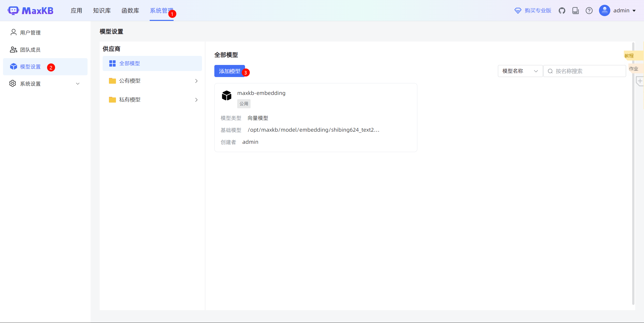This screenshot has width=644, height=323.
Task: Click the MaxKB logo
Action: [x=31, y=11]
